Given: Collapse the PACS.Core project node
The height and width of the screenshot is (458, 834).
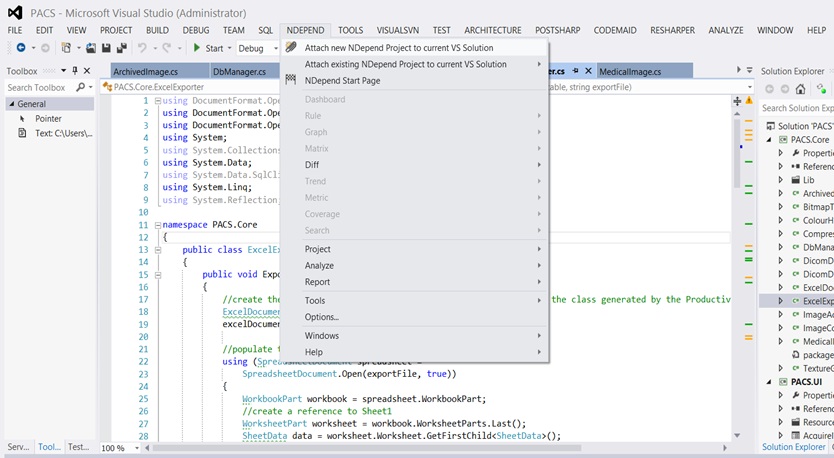Looking at the screenshot, I should click(769, 140).
